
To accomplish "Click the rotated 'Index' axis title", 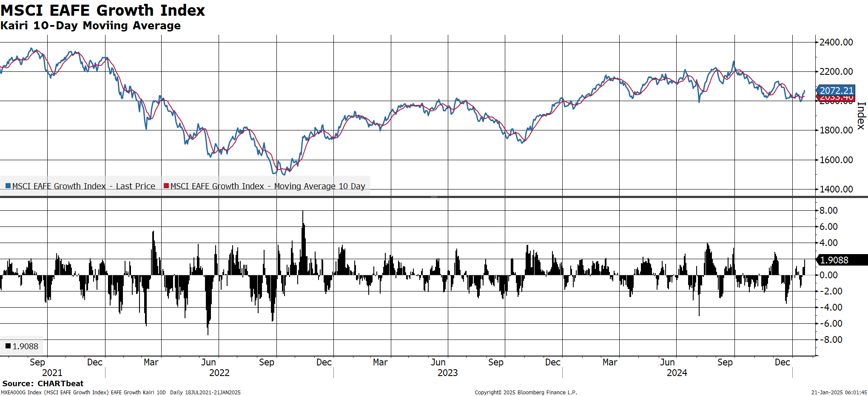I will coord(861,116).
